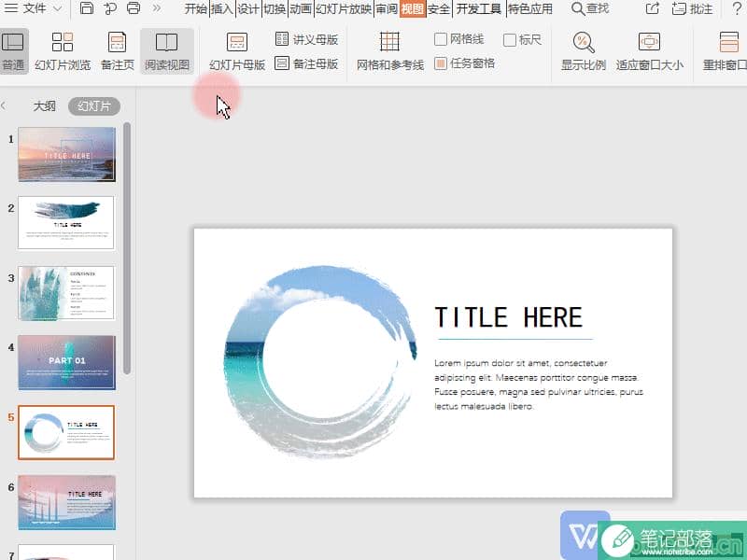This screenshot has width=747, height=560.
Task: Click the slide panel vertical scrollbar
Action: [x=127, y=247]
